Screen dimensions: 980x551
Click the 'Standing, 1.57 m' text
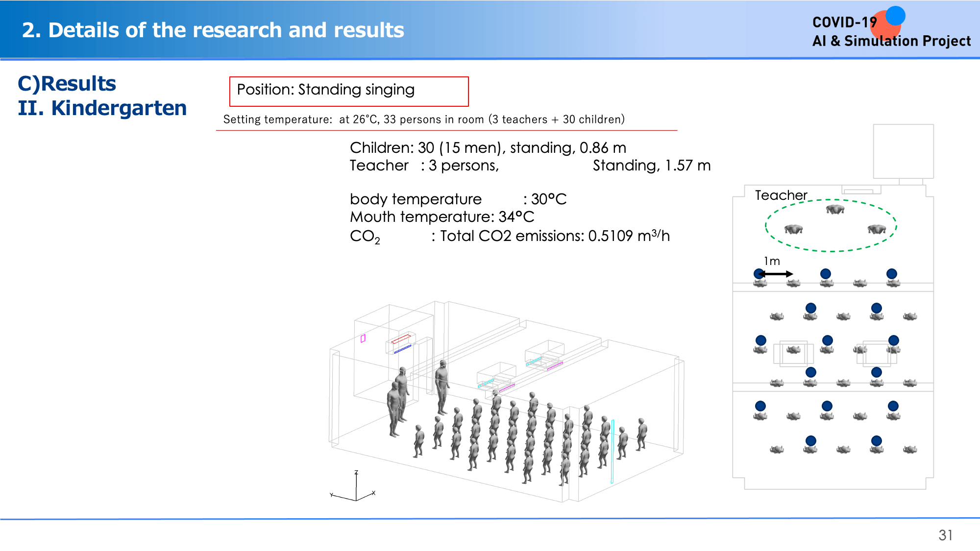[651, 166]
